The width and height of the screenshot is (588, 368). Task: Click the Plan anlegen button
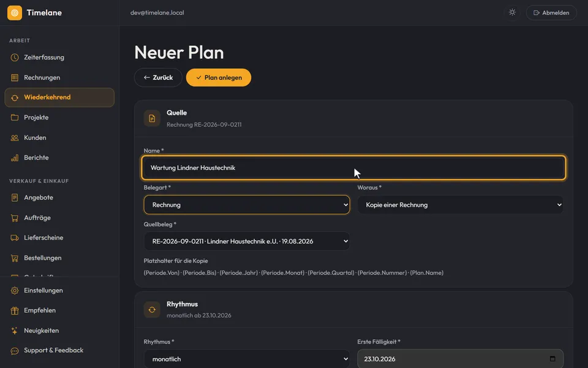point(219,77)
